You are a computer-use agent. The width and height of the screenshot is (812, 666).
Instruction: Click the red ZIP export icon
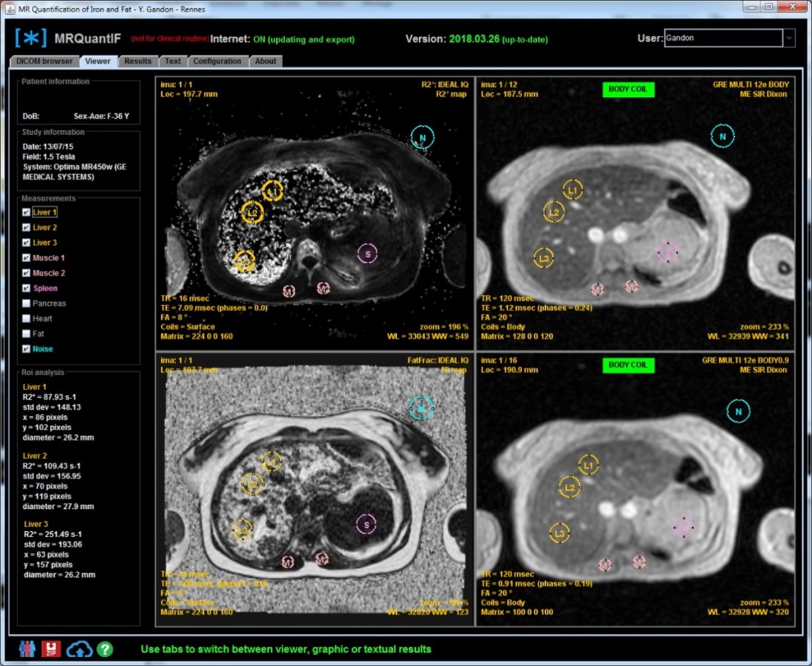tap(51, 648)
